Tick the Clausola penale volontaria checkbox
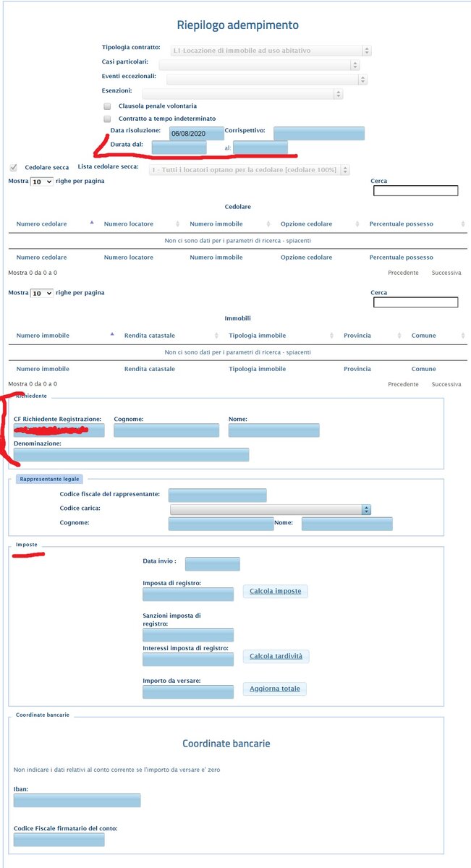Screen dimensions: 471x868 (x=107, y=106)
